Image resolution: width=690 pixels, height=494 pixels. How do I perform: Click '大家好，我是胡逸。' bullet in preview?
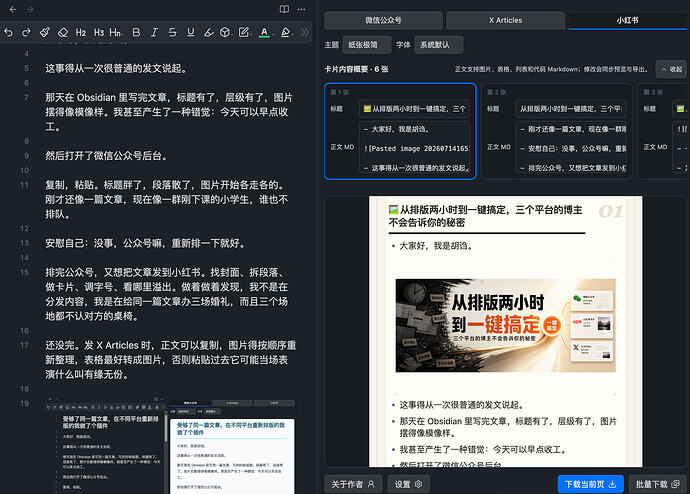point(436,246)
